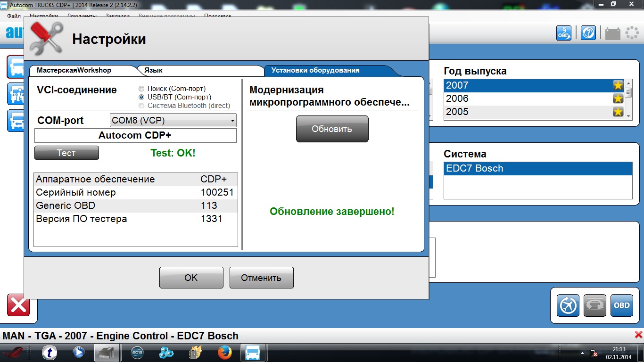644x362 pixels.
Task: Select the third sidebar icon behind dialog
Action: [15, 120]
